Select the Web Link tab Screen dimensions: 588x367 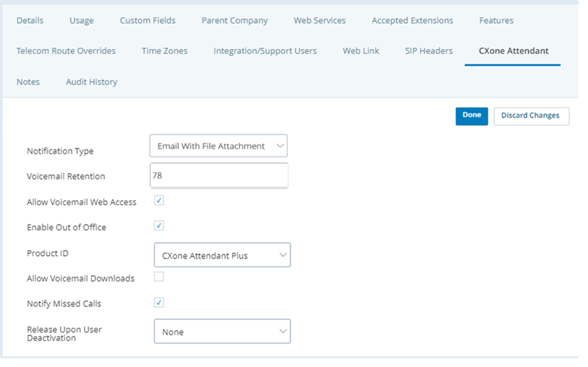[x=361, y=51]
